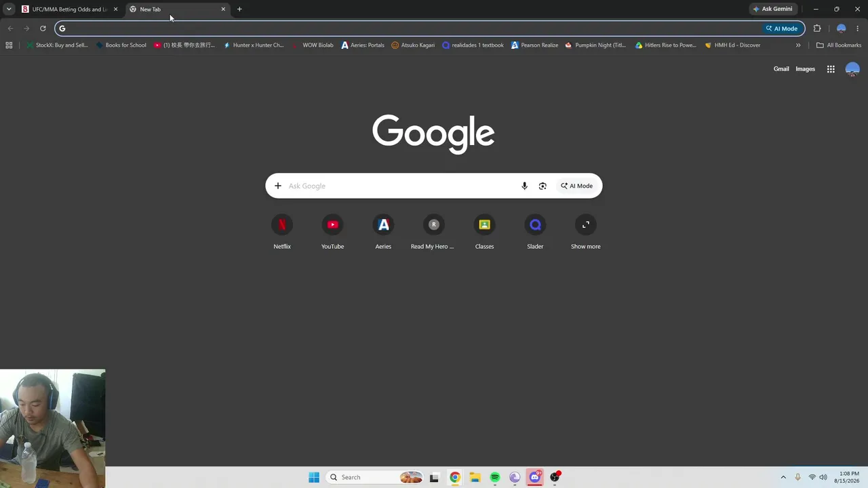Open the Google apps grid
Image resolution: width=868 pixels, height=488 pixels.
pyautogui.click(x=831, y=69)
